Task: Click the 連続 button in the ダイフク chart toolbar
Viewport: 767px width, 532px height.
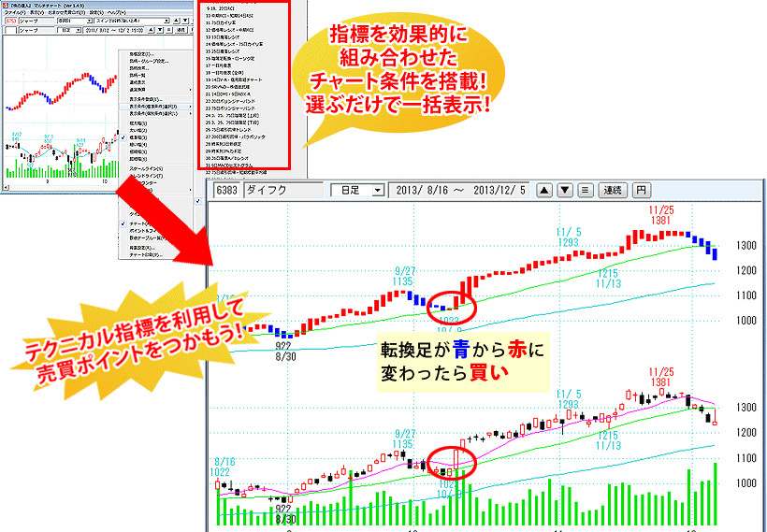Action: tap(613, 190)
